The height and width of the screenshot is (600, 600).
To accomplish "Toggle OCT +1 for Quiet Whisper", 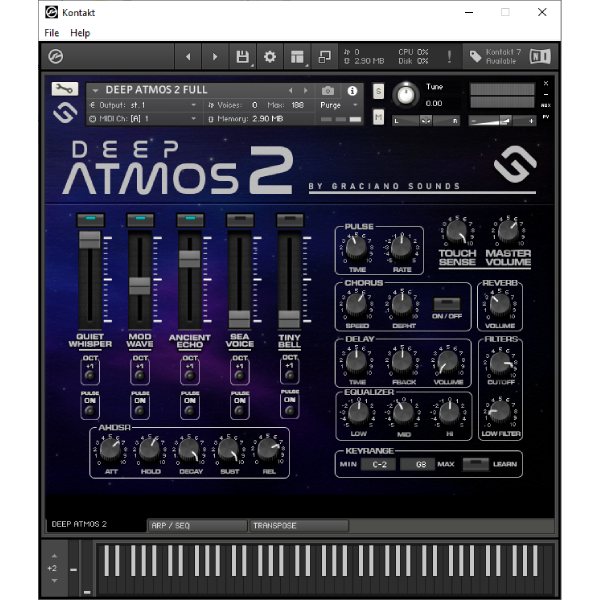I will coord(90,375).
